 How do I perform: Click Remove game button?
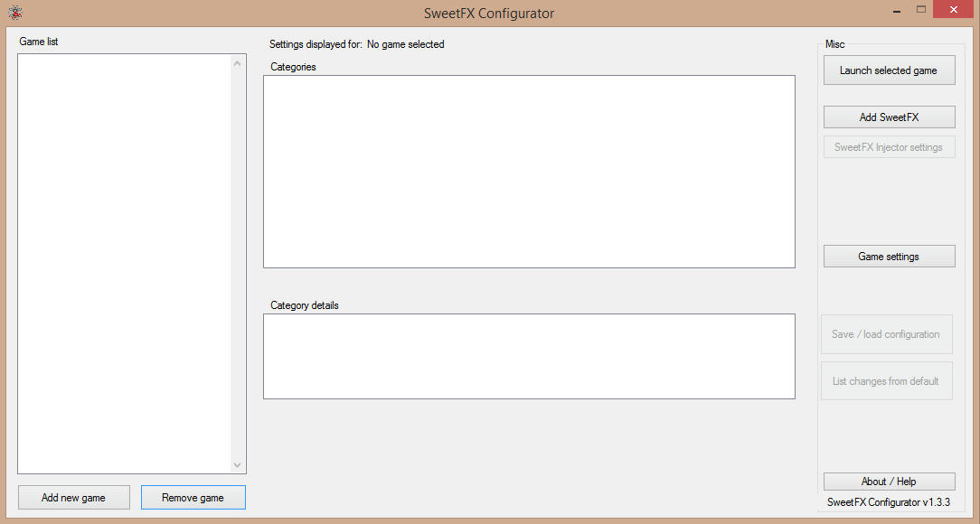[x=193, y=498]
